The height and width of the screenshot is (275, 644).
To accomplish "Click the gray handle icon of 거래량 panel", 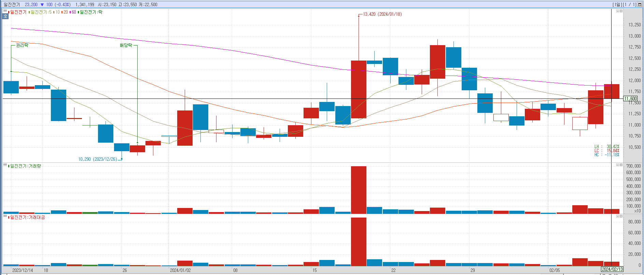I will [5, 165].
